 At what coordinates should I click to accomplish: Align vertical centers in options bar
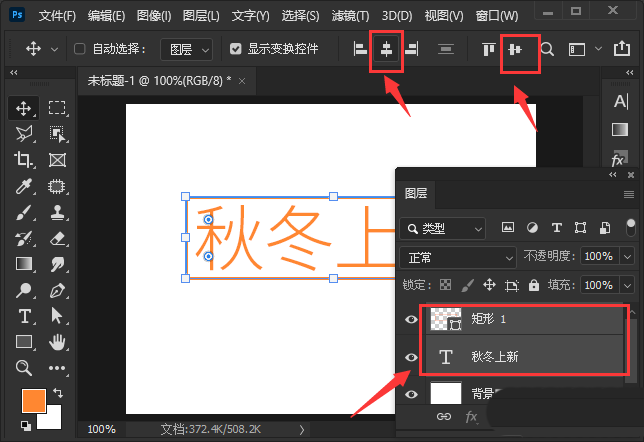(x=515, y=50)
